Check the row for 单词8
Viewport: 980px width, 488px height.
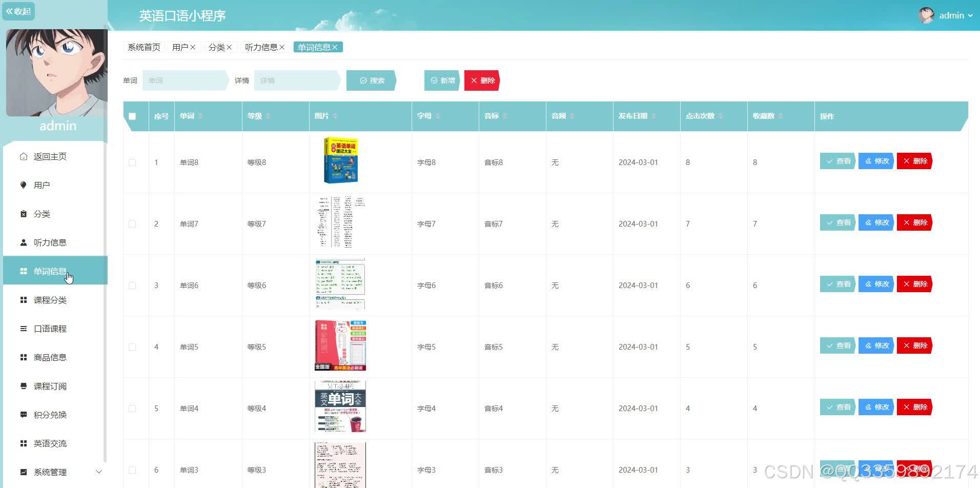click(132, 162)
